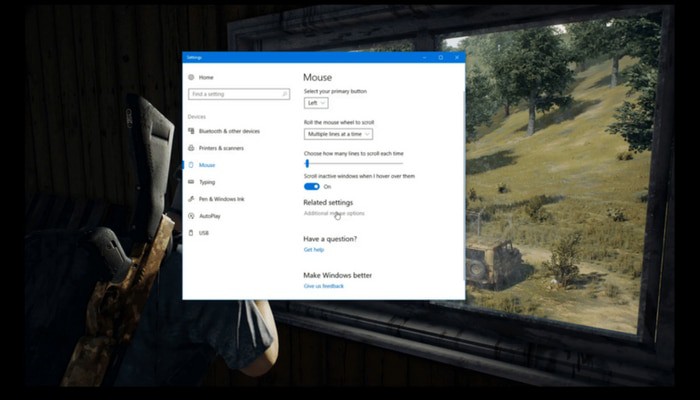Click the Bluetooth & other devices icon
Screen dimensions: 700x400
[x=191, y=131]
